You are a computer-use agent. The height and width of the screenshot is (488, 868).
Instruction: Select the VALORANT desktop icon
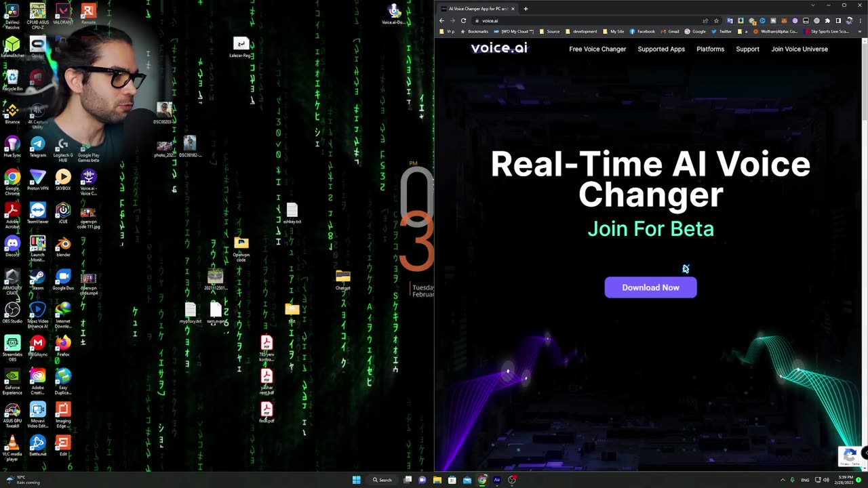click(63, 15)
